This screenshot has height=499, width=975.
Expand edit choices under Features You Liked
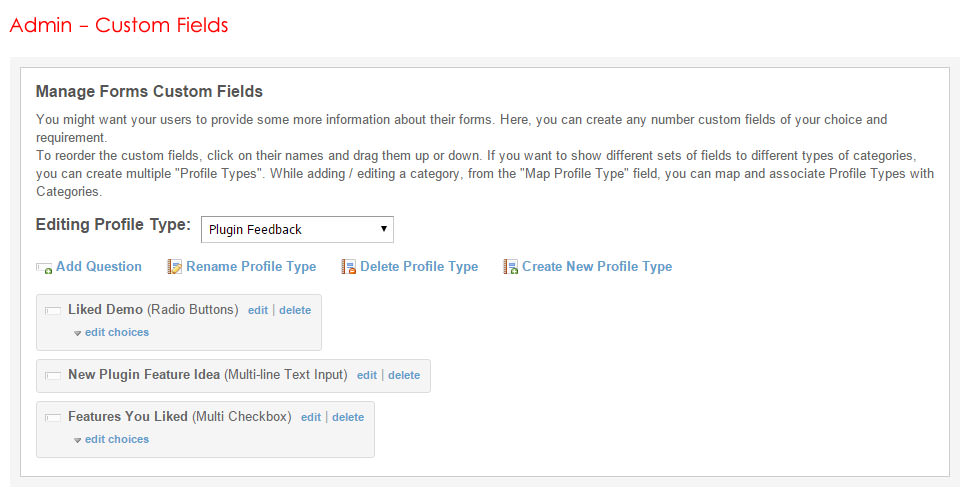[116, 439]
